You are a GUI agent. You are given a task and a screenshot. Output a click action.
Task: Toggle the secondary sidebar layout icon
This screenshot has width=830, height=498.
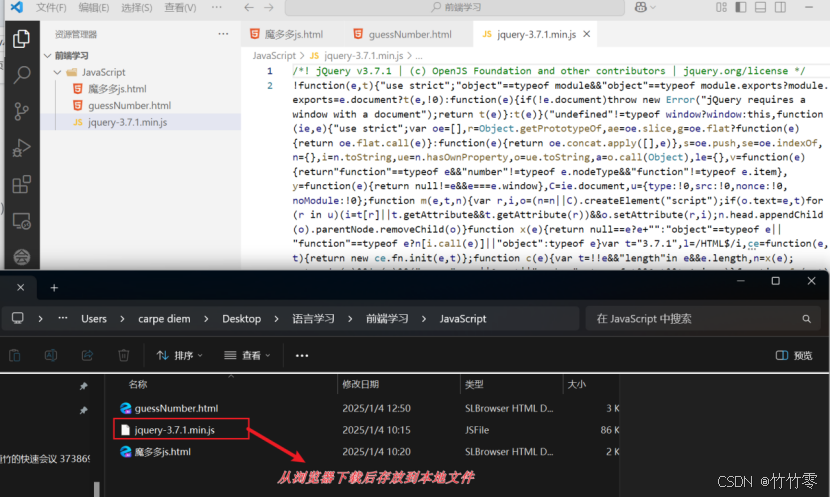[x=780, y=7]
